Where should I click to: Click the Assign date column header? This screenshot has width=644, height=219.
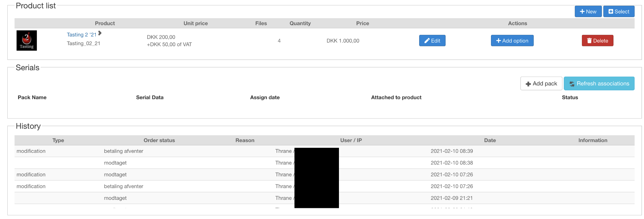[x=265, y=97]
